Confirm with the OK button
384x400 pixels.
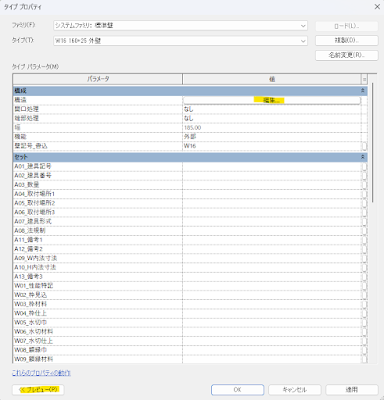pyautogui.click(x=237, y=389)
